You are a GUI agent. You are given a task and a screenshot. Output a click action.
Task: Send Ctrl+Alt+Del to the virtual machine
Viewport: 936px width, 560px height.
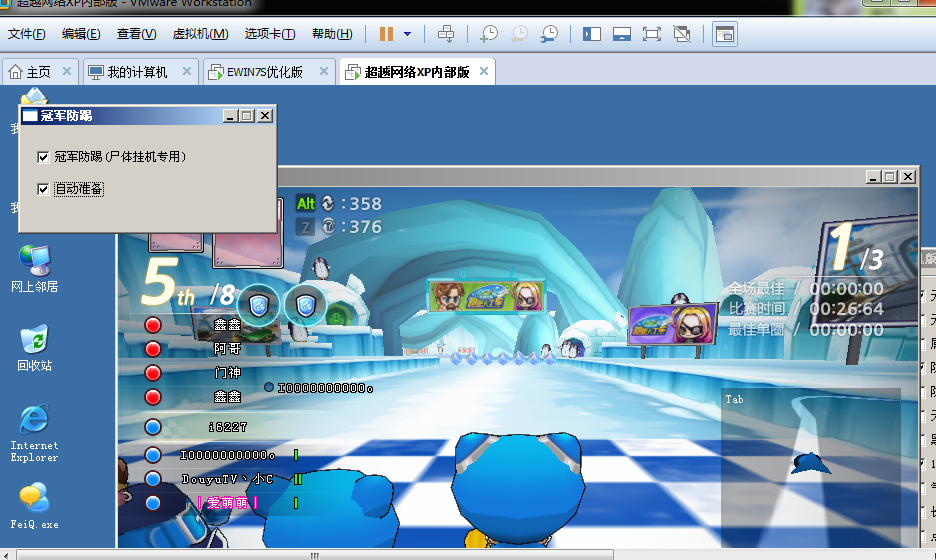pos(446,34)
